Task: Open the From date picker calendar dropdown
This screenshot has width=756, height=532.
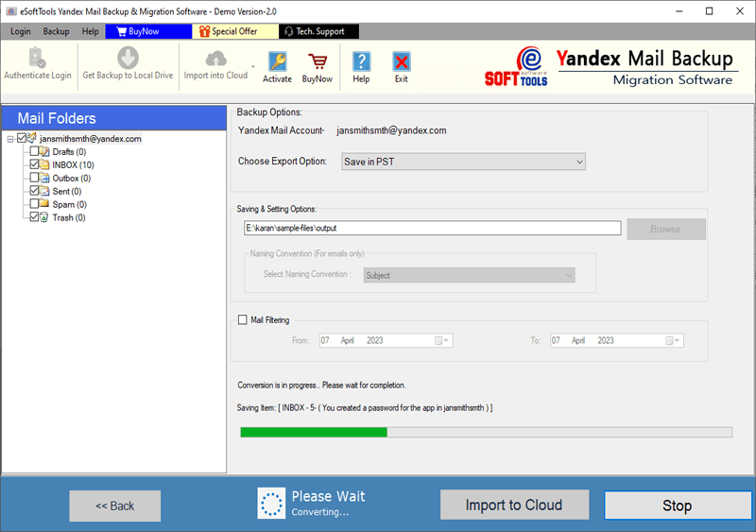Action: [x=442, y=341]
